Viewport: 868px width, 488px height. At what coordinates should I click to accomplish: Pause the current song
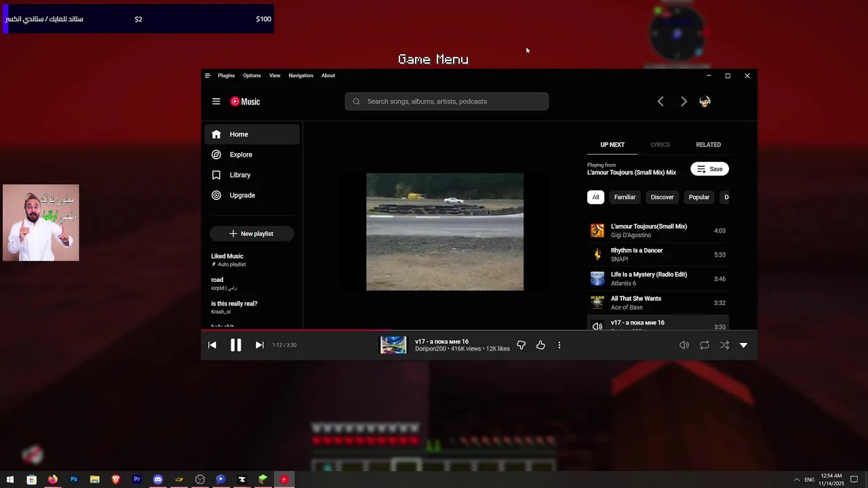pyautogui.click(x=235, y=345)
